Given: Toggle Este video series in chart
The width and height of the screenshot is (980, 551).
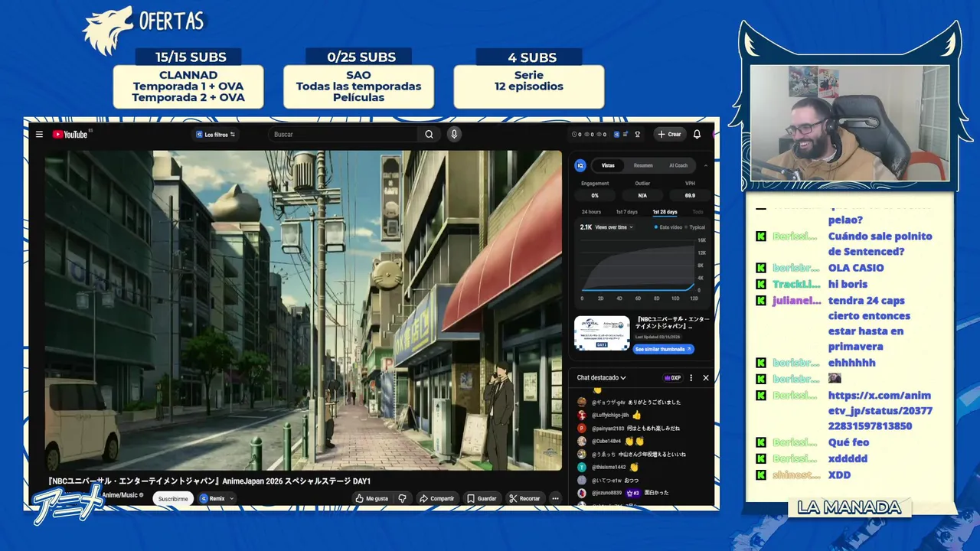Looking at the screenshot, I should (668, 227).
